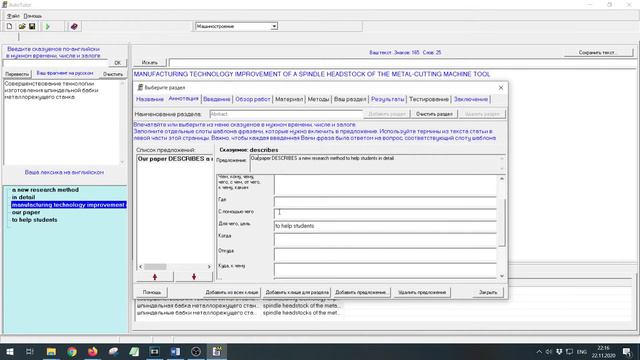The width and height of the screenshot is (640, 360).
Task: Click the predicate input field above Перевести
Action: [56, 63]
